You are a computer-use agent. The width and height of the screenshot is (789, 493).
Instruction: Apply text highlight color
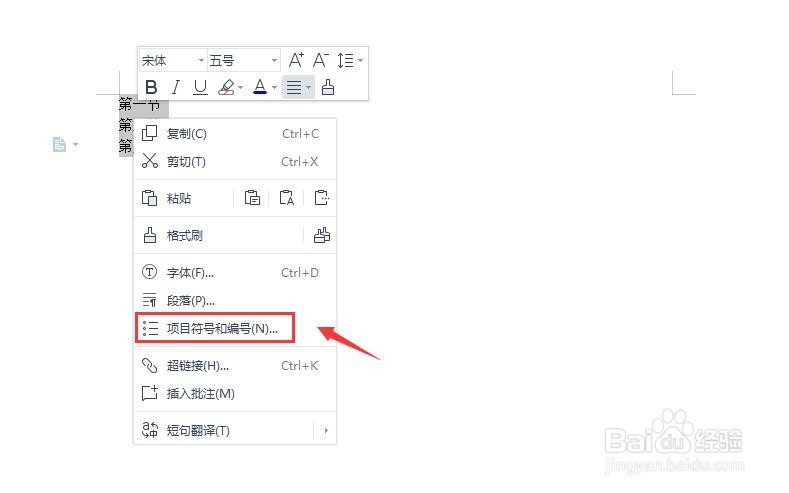(x=226, y=88)
